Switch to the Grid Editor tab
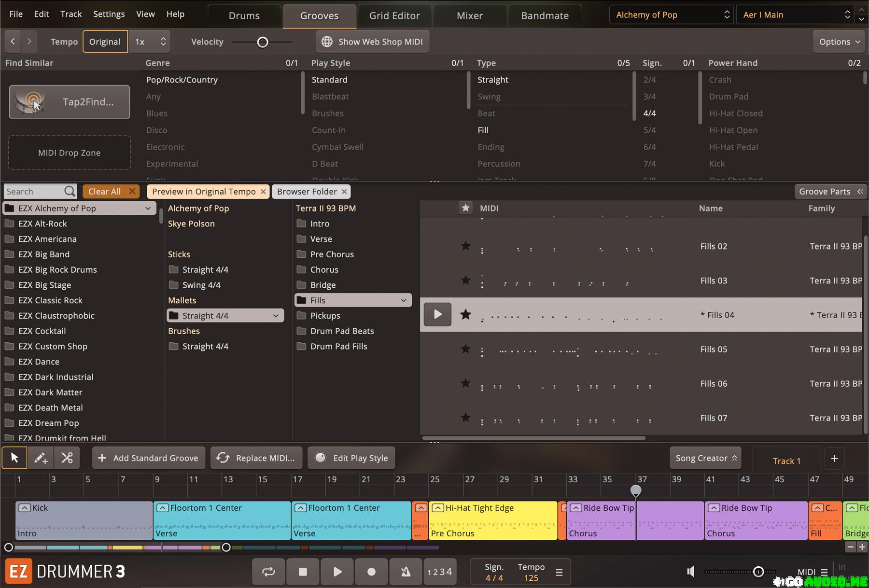Viewport: 869px width, 588px height. point(394,15)
